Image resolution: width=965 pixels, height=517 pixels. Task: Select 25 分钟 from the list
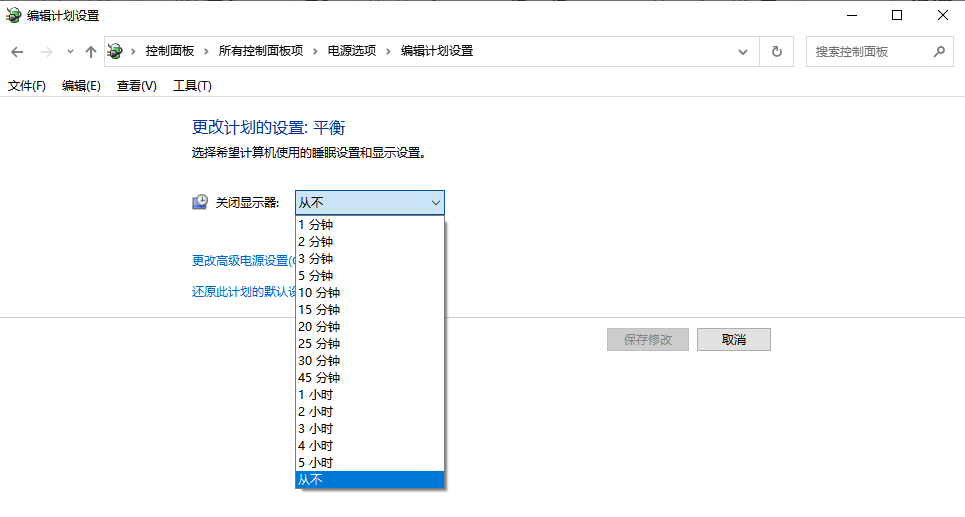[369, 343]
